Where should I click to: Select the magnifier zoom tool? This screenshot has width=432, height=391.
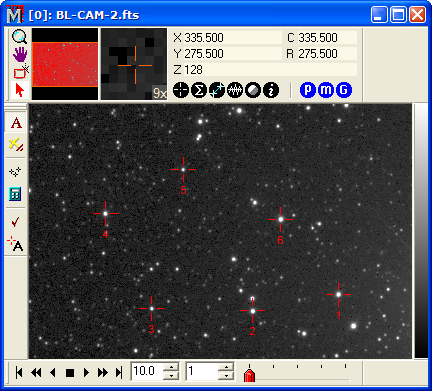coord(19,36)
